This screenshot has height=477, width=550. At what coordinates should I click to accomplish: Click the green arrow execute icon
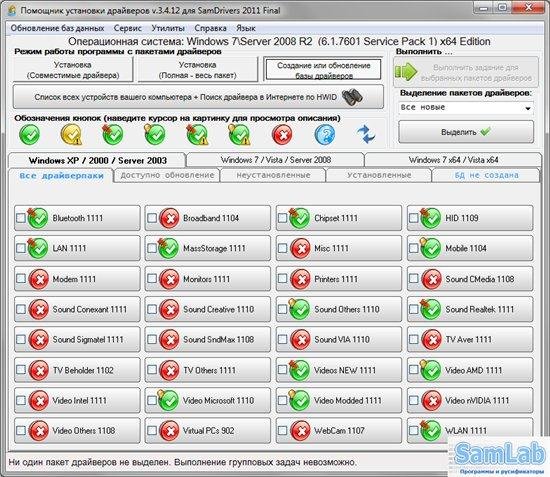click(x=406, y=72)
